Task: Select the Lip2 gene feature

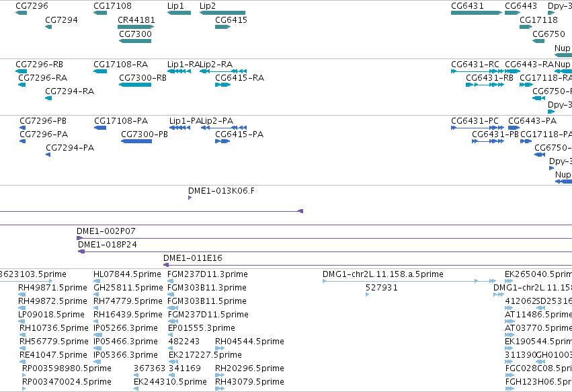Action: click(x=222, y=13)
